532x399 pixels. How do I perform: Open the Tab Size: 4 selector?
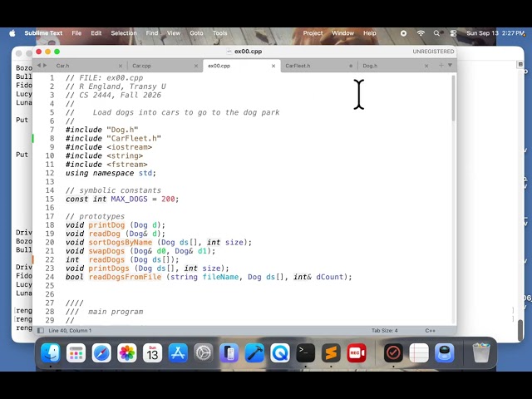[384, 331]
